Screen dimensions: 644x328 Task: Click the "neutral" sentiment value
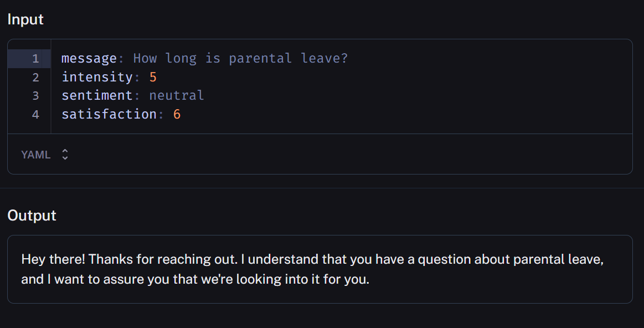tap(177, 95)
